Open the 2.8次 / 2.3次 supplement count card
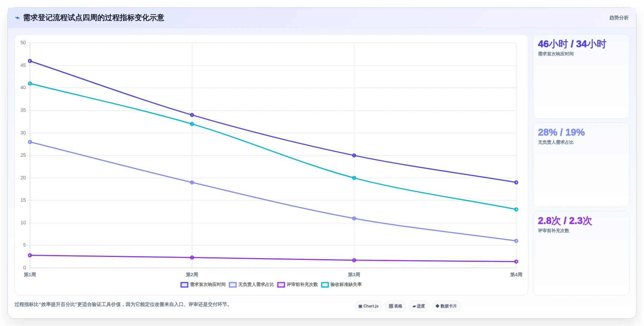The image size is (644, 326). 581,253
